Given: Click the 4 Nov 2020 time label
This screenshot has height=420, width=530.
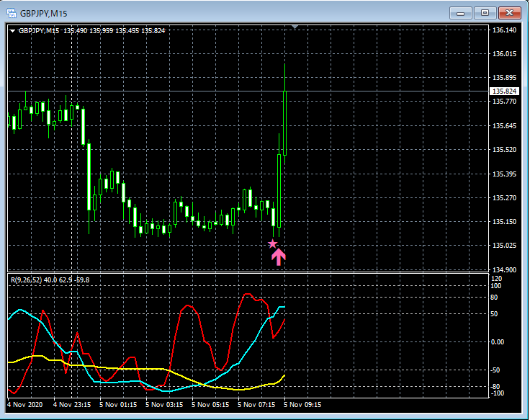Looking at the screenshot, I should pos(25,404).
